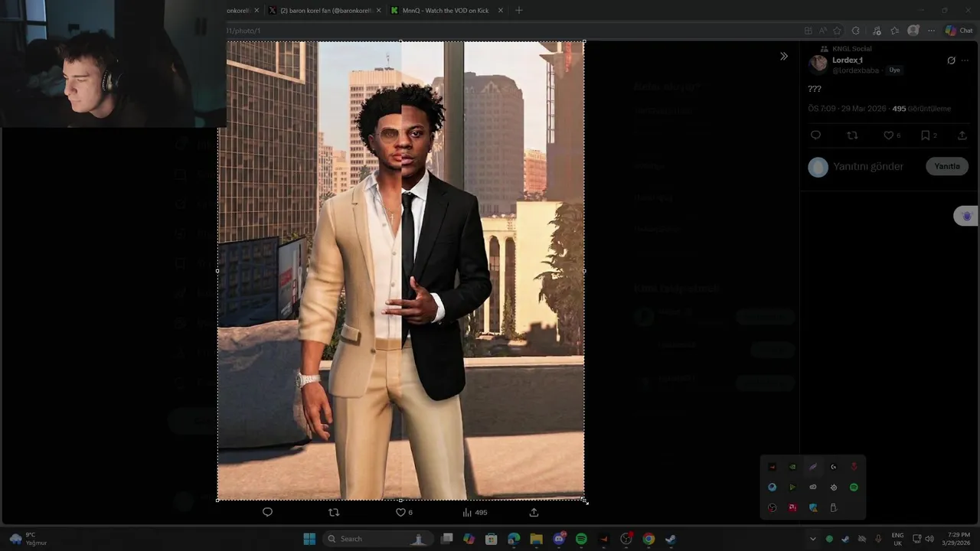
Task: Open SteelSeries icon in tray overflow
Action: 834,487
